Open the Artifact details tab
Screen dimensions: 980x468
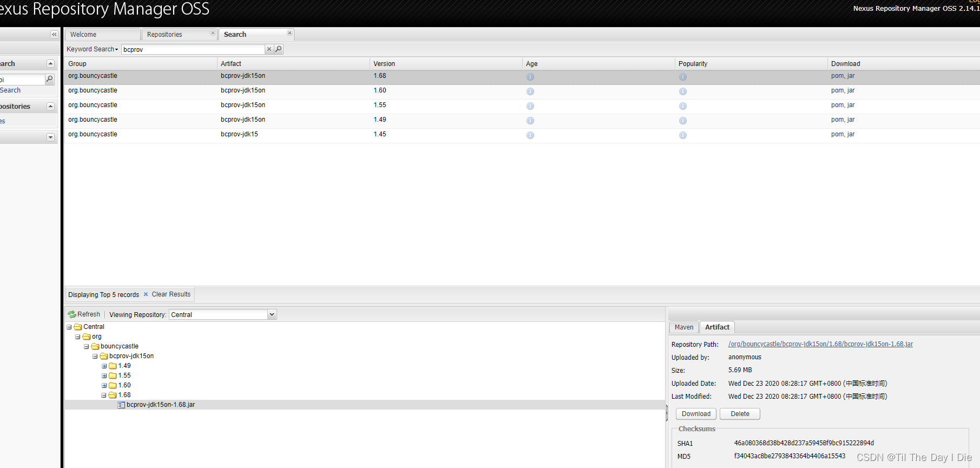(717, 327)
